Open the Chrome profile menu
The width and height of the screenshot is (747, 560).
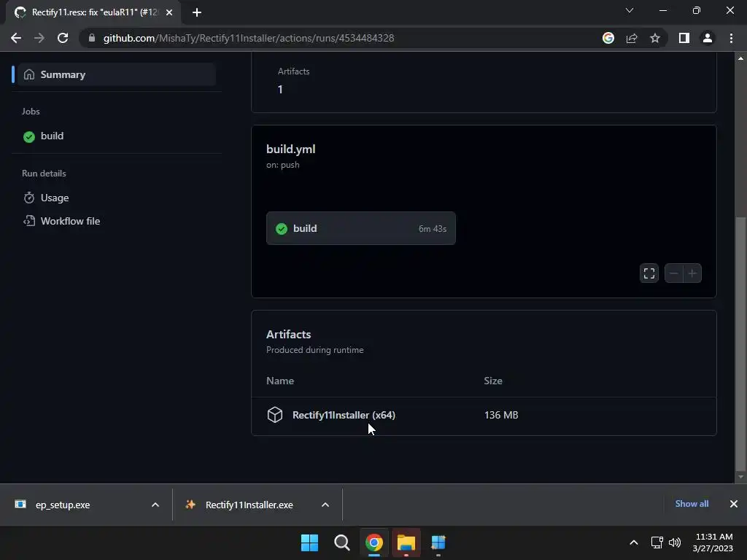pos(708,38)
